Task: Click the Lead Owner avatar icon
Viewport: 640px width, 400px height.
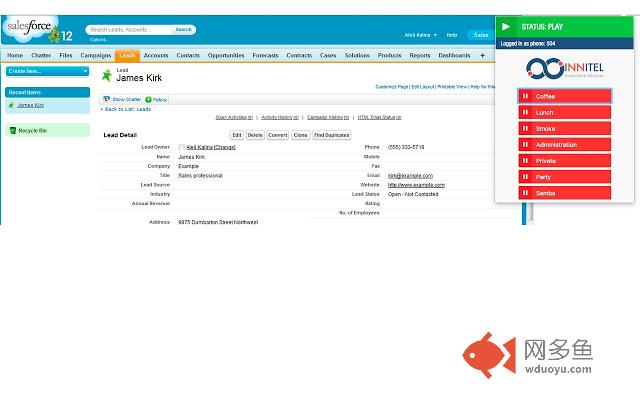Action: pos(181,147)
